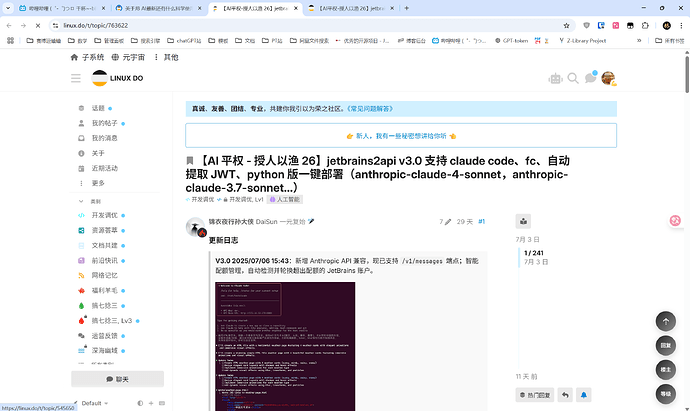Open 开发调优 category in sidebar
690x411 pixels.
click(x=104, y=215)
